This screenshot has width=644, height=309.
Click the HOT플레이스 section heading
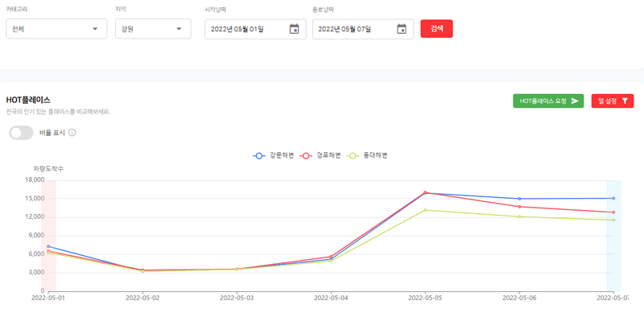click(x=28, y=100)
